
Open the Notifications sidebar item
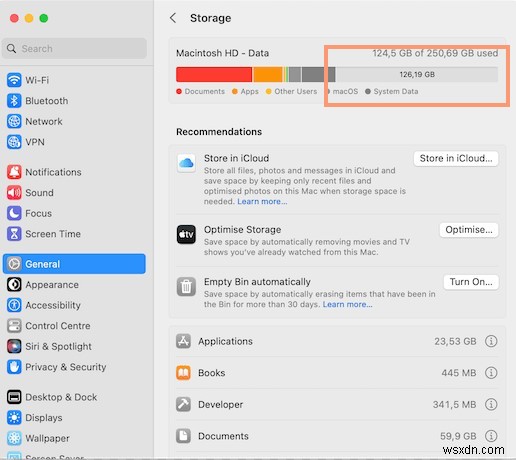[x=74, y=172]
